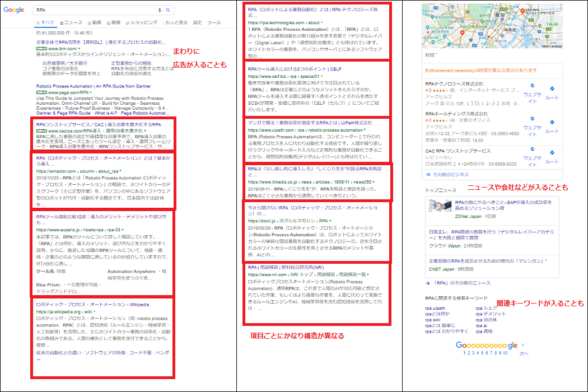The height and width of the screenshot is (392, 588).
Task: Switch to the 動画 tab
Action: coord(95,22)
